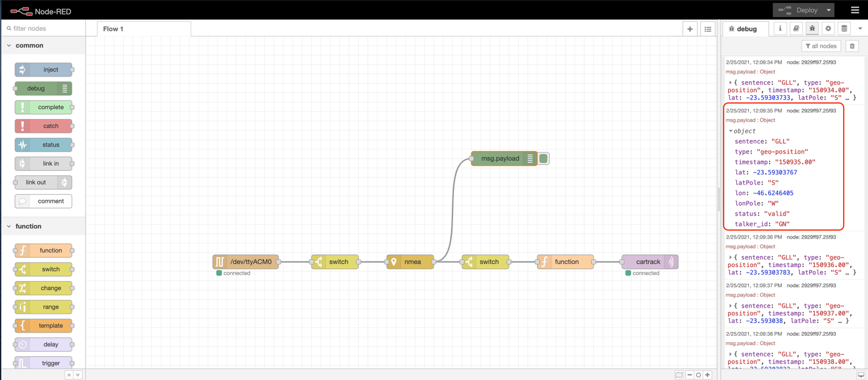The image size is (868, 380).
Task: Switch to the Flow 1 tab
Action: point(144,29)
